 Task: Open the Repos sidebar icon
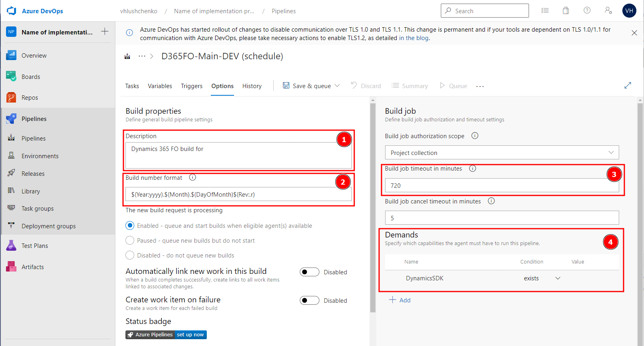coord(11,97)
